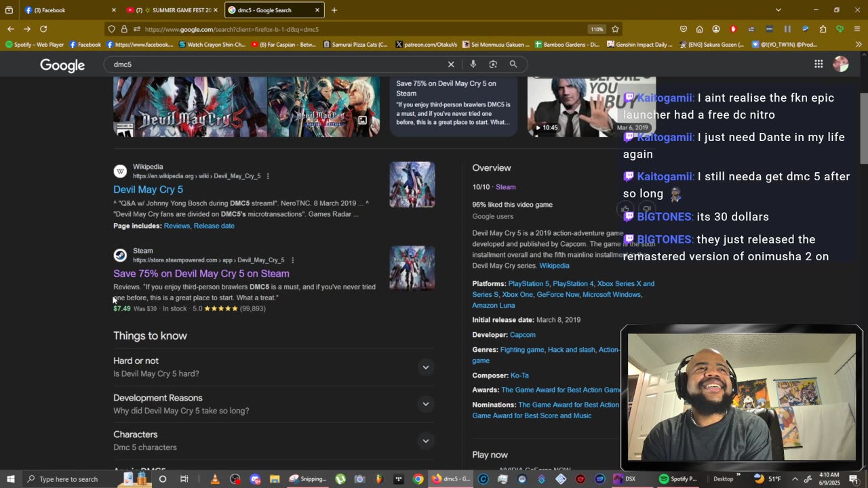Open the Firefox extensions puzzle icon
The image size is (868, 488).
pyautogui.click(x=823, y=29)
